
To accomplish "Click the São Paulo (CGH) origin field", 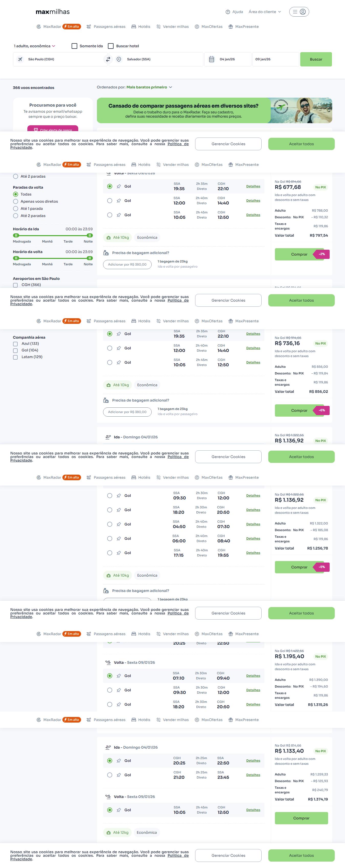I will click(x=61, y=59).
